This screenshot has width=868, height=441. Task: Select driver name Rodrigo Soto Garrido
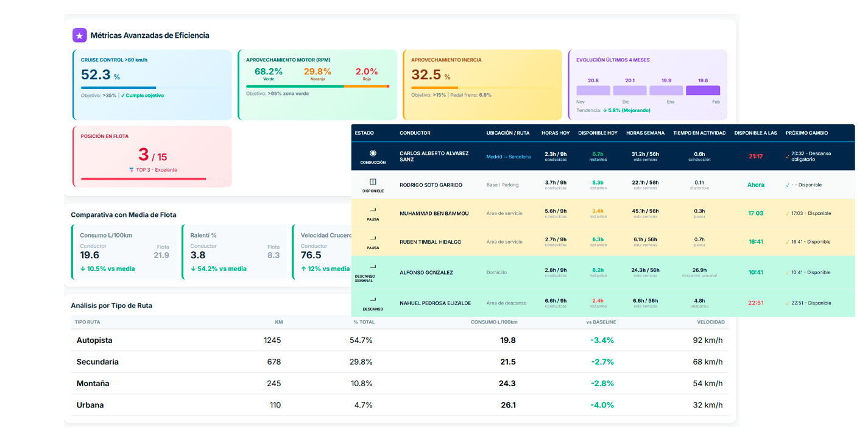(431, 185)
